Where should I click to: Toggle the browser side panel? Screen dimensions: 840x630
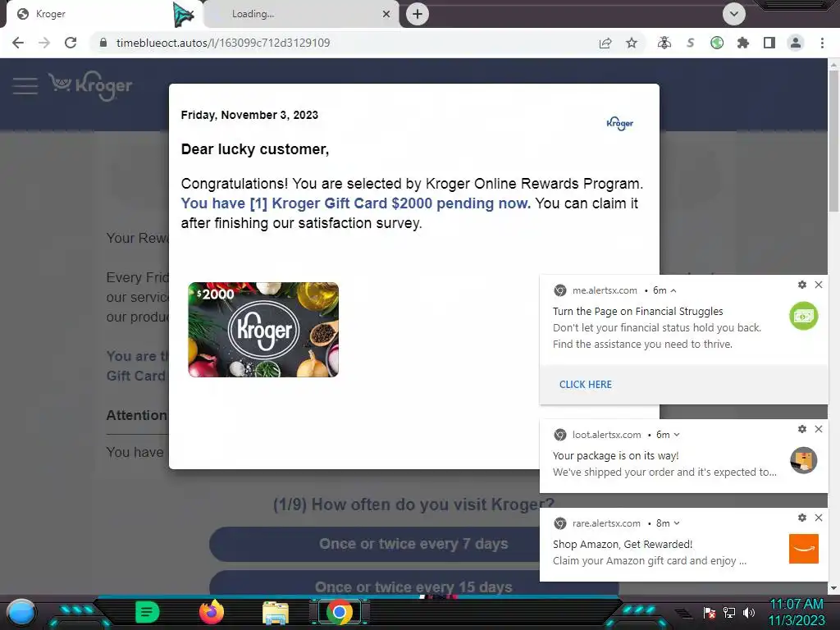(769, 43)
